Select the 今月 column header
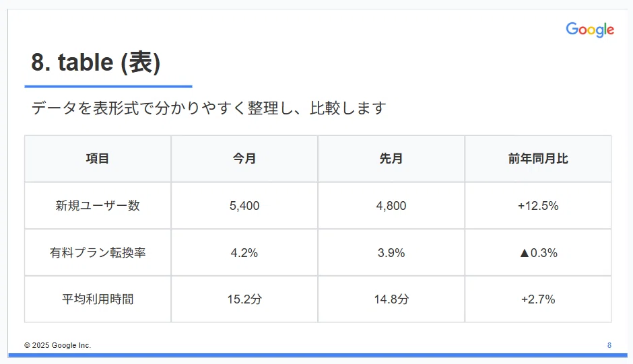 click(244, 159)
